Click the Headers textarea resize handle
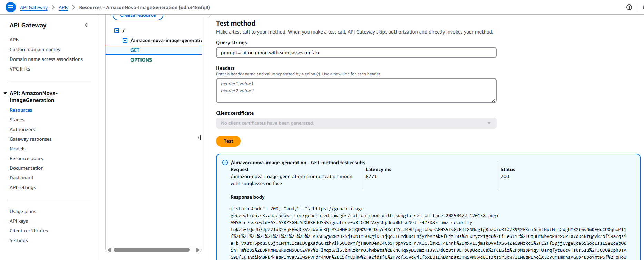The image size is (644, 260). click(x=494, y=100)
